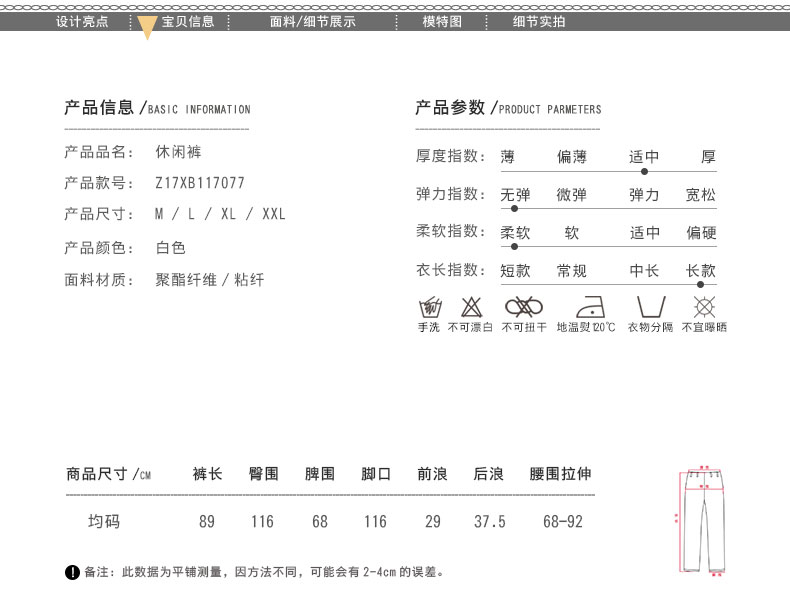The height and width of the screenshot is (591, 790).
Task: Click the 衣长指数 slider dot at 长款
Action: pos(700,285)
